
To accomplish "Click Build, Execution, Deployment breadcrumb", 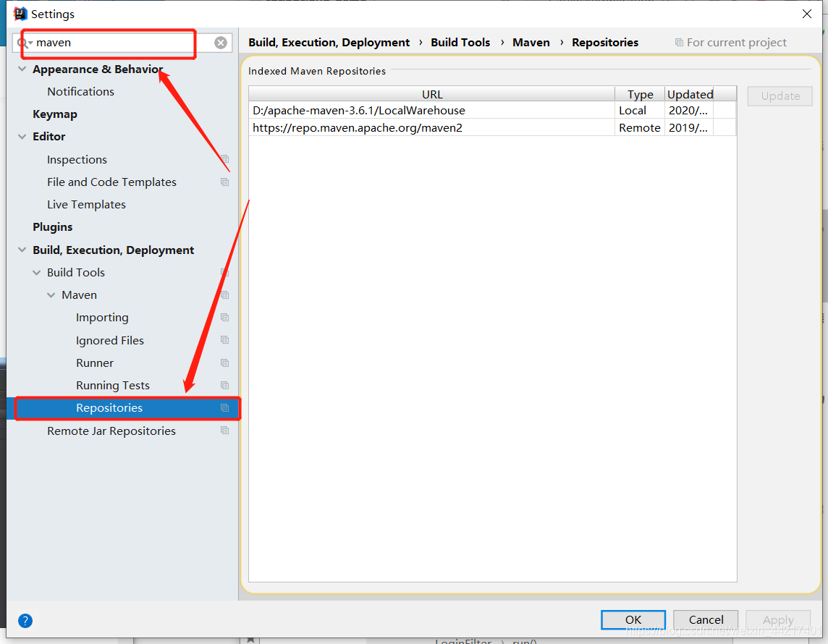I will pyautogui.click(x=329, y=43).
